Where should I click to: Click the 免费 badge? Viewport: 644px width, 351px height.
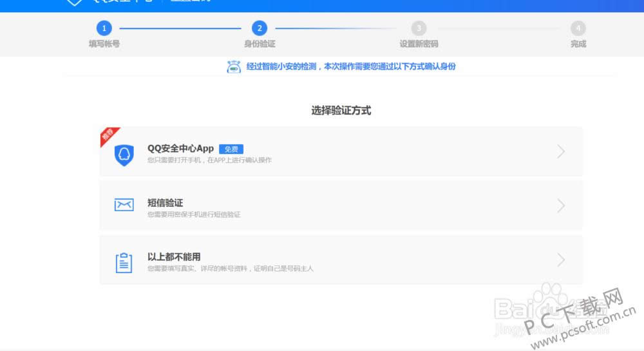[231, 149]
